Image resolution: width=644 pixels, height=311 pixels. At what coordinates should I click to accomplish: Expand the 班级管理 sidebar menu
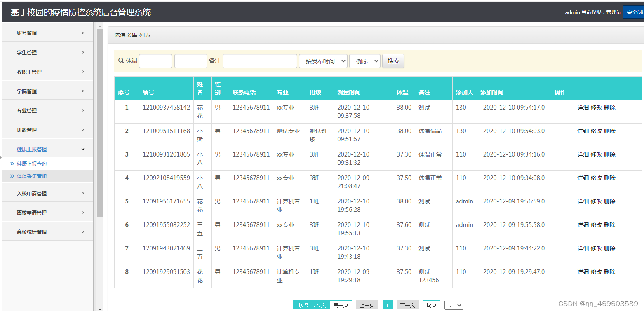pyautogui.click(x=48, y=130)
